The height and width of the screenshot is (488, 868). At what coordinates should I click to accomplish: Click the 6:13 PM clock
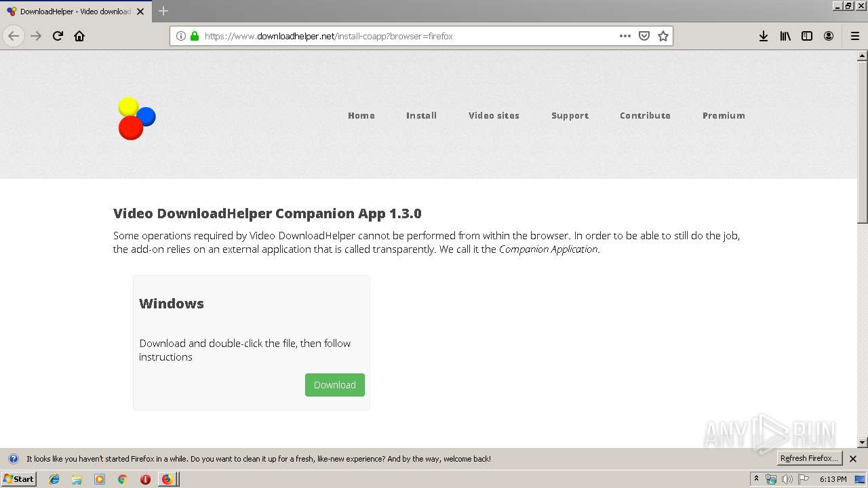[x=833, y=479]
